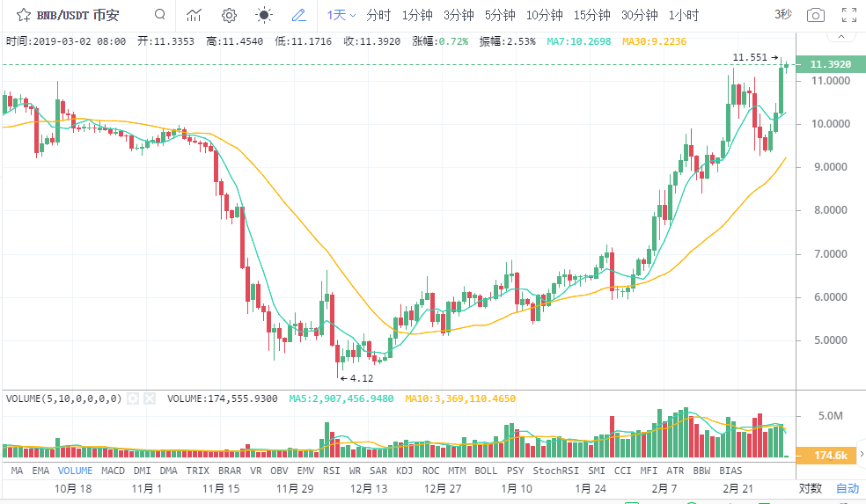Add the RSI indicator
This screenshot has height=504, width=866.
(332, 471)
